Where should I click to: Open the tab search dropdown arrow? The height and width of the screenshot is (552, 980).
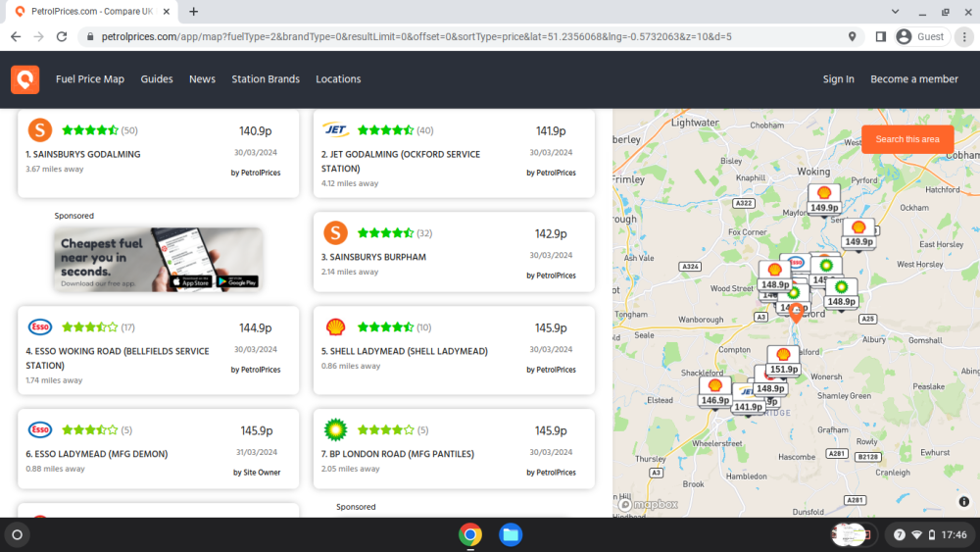[895, 11]
